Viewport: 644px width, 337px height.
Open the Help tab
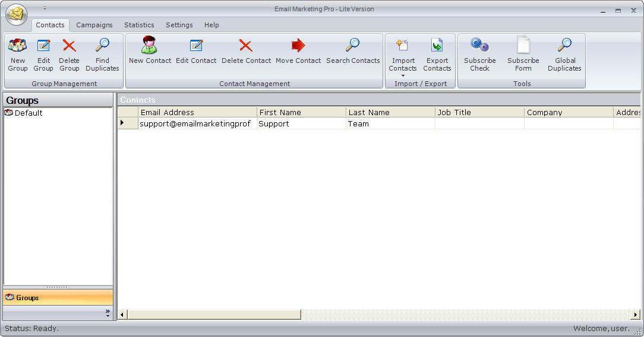point(211,25)
